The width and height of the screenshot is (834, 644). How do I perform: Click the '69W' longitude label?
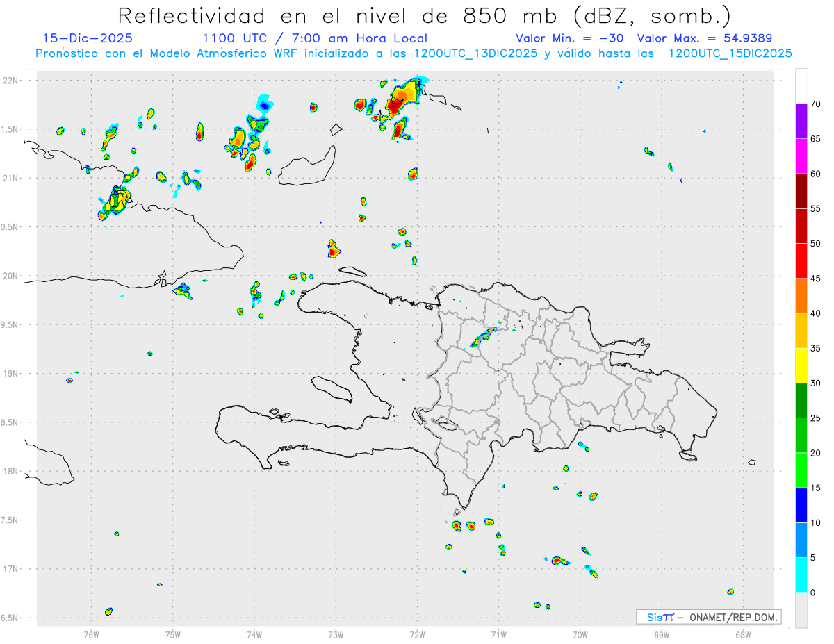tap(662, 634)
